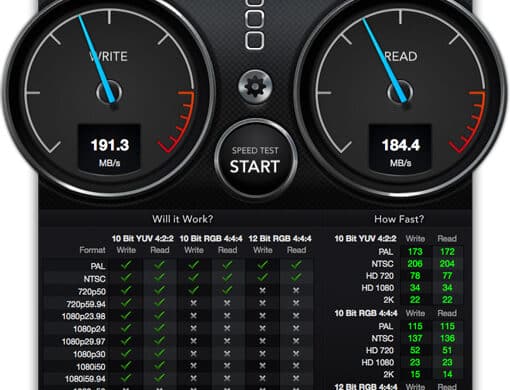The width and height of the screenshot is (510, 390).
Task: Click 12 Bit RGB 4:4:4 header in Will it Work
Action: (x=280, y=239)
